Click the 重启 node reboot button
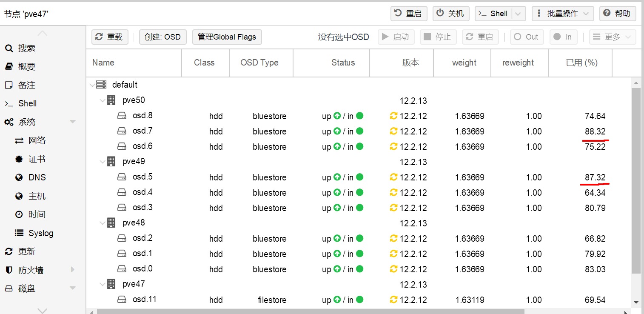The image size is (644, 314). [408, 14]
